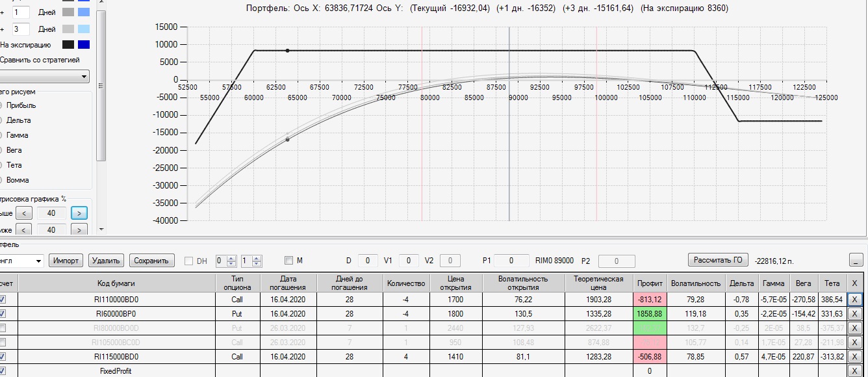Screen dimensions: 868x377
Task: Collapse the portfolio panel with the underscore button
Action: point(856,261)
